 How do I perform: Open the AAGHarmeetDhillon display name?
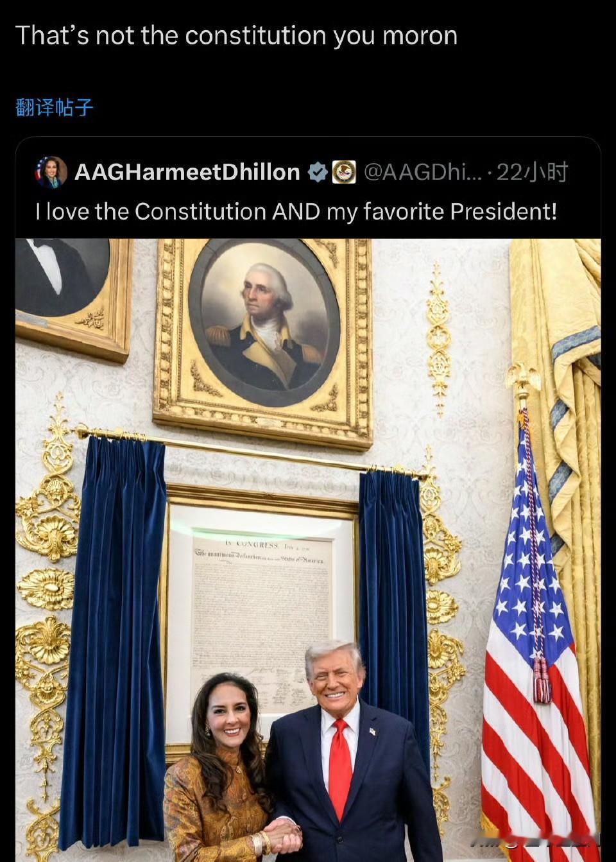(187, 172)
